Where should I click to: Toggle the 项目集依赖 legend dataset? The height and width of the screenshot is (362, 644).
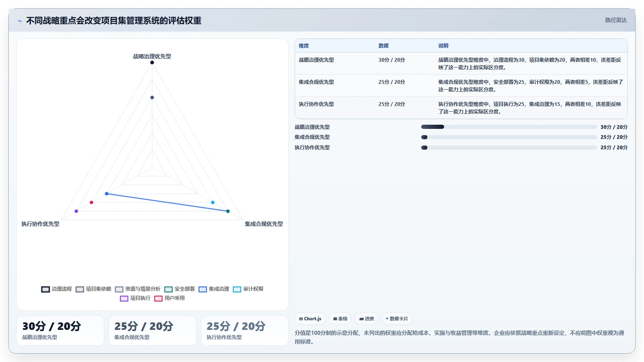93,289
